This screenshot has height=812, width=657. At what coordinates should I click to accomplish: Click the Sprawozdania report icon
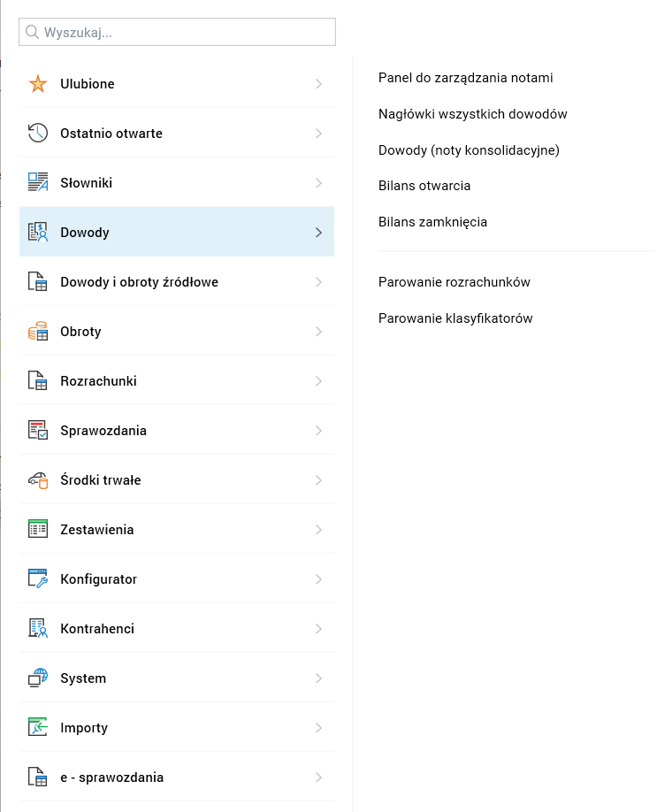pos(38,431)
